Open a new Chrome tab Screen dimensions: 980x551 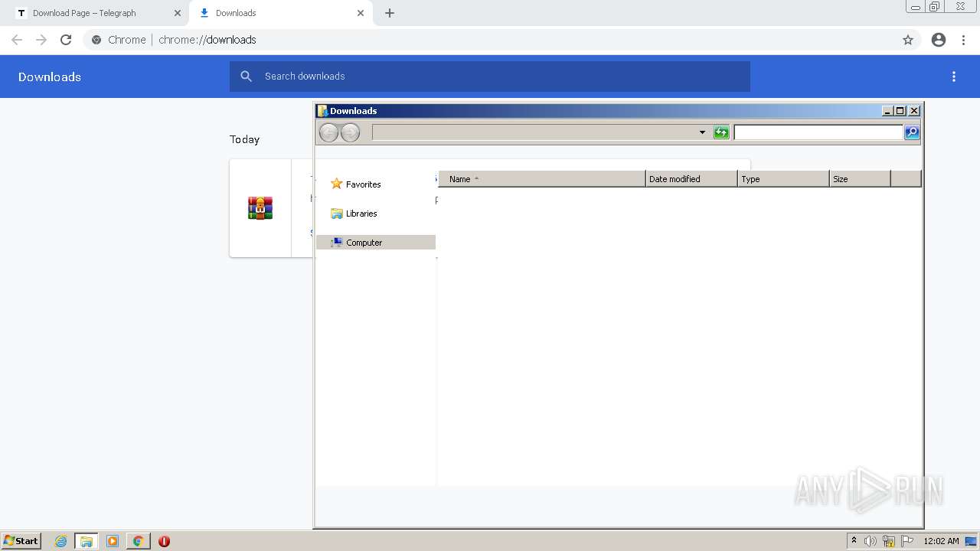(390, 13)
